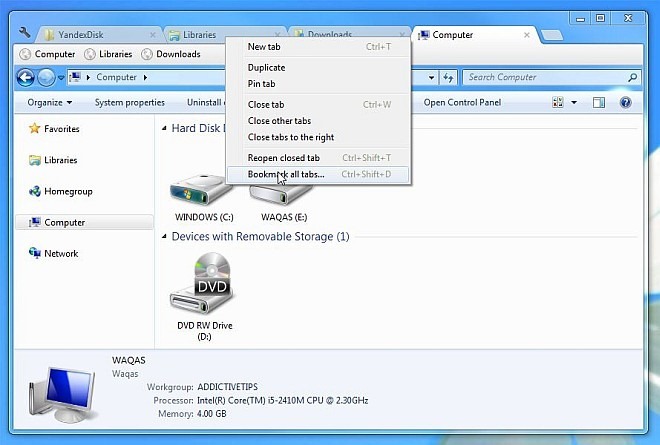Viewport: 660px width, 445px height.
Task: Choose Close tabs to the right
Action: click(x=319, y=137)
